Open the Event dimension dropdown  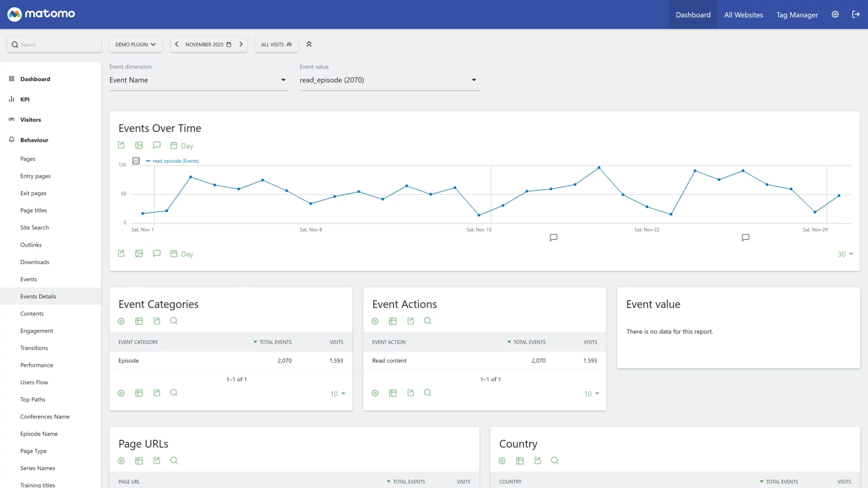[x=198, y=80]
